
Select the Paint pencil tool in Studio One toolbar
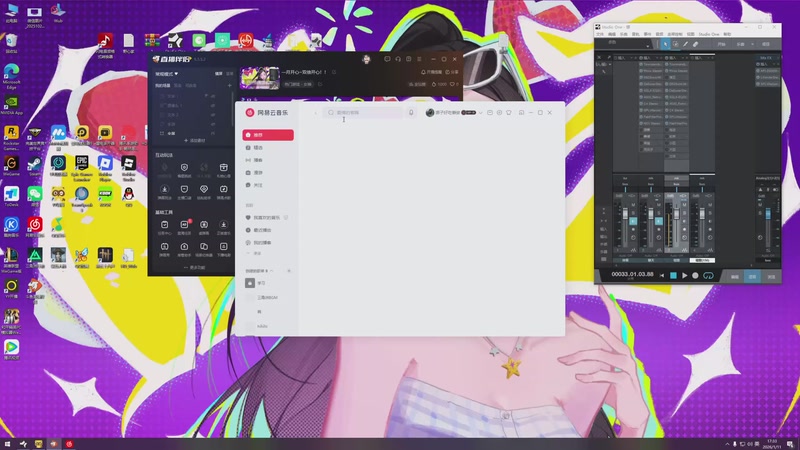[685, 44]
